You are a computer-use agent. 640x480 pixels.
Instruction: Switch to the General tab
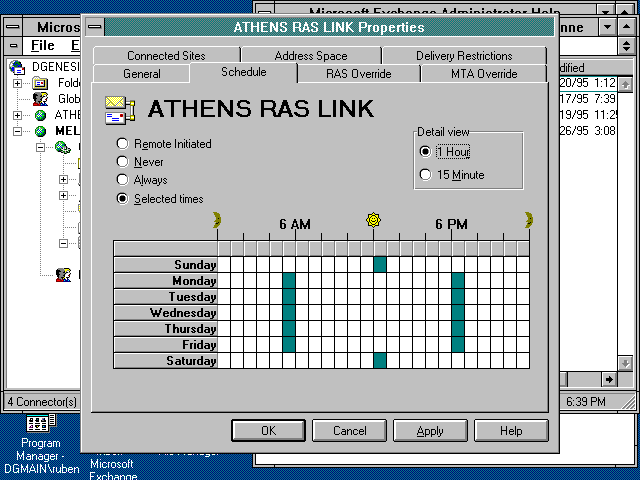pos(142,73)
